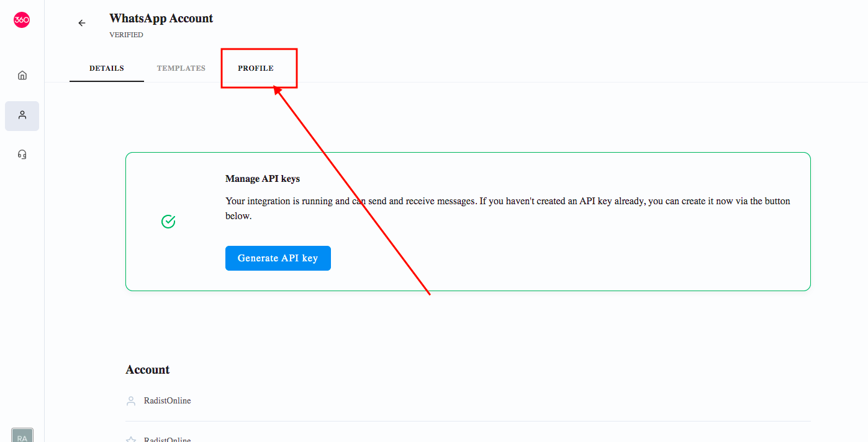Screen dimensions: 868x442
Task: Go back using the left arrow
Action: (81, 23)
